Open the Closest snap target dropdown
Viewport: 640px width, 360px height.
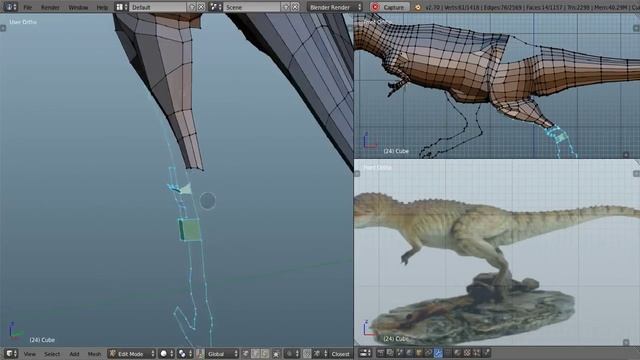click(341, 353)
